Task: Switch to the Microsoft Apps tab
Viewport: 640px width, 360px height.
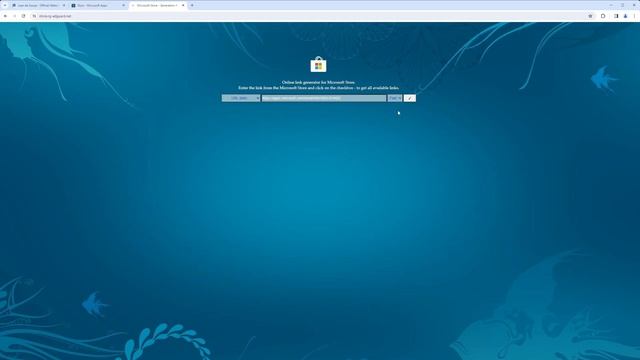Action: click(x=98, y=5)
